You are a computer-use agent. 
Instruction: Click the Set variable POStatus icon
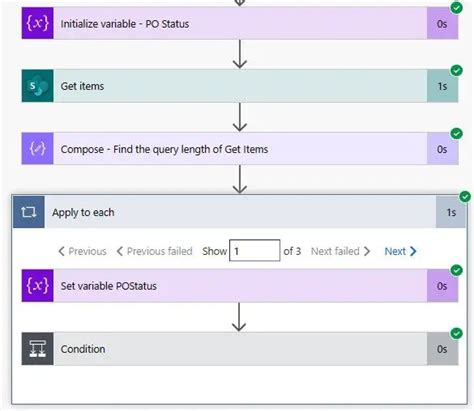pos(38,286)
